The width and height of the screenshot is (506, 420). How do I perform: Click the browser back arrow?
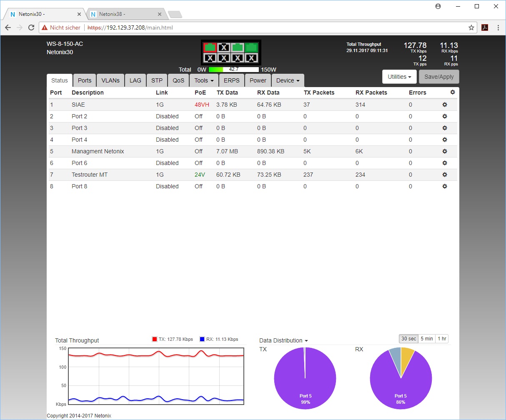[8, 28]
